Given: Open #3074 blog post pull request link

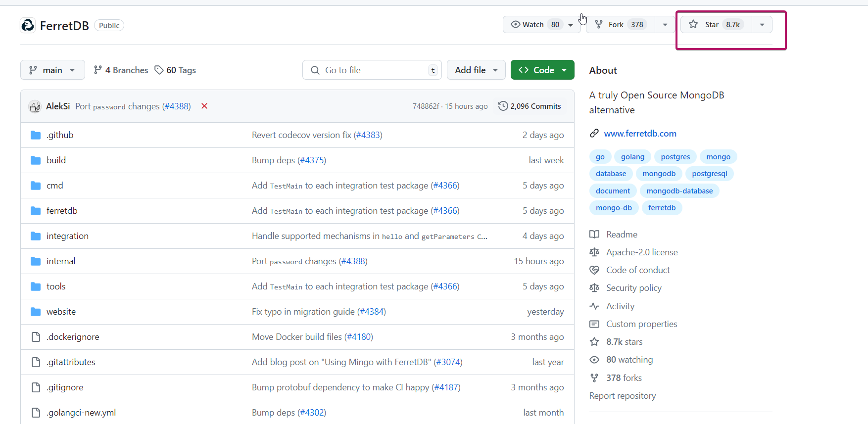Looking at the screenshot, I should click(x=448, y=362).
